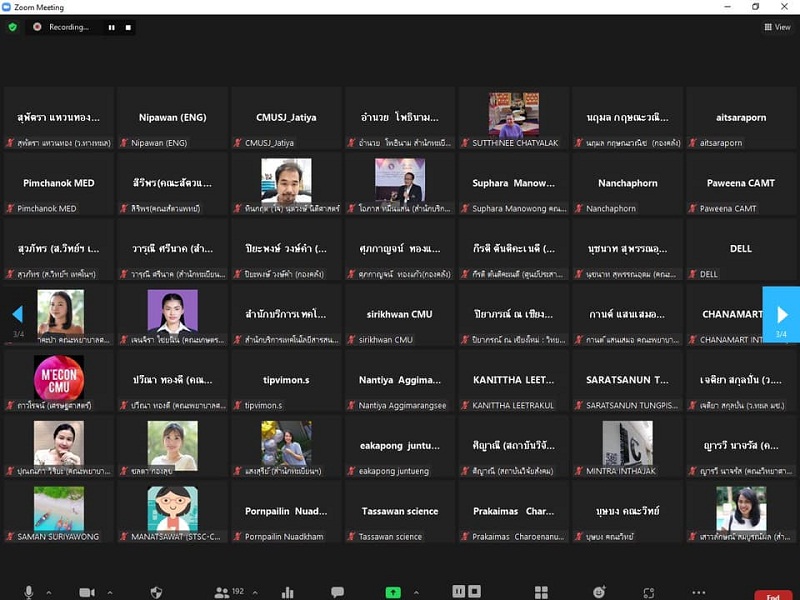Expand share screen options arrow
The width and height of the screenshot is (800, 600).
pos(416,592)
